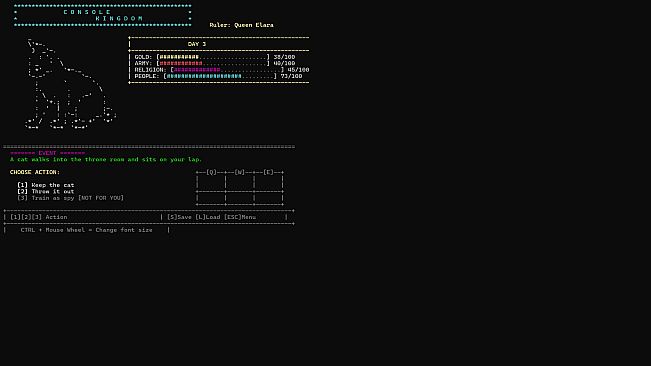Viewport: 651px width, 366px height.
Task: Click the L Load shortcut
Action: 208,217
